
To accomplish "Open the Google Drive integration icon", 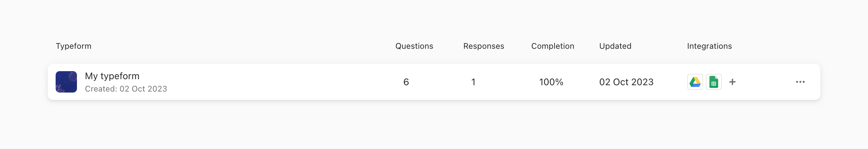I will (x=695, y=82).
